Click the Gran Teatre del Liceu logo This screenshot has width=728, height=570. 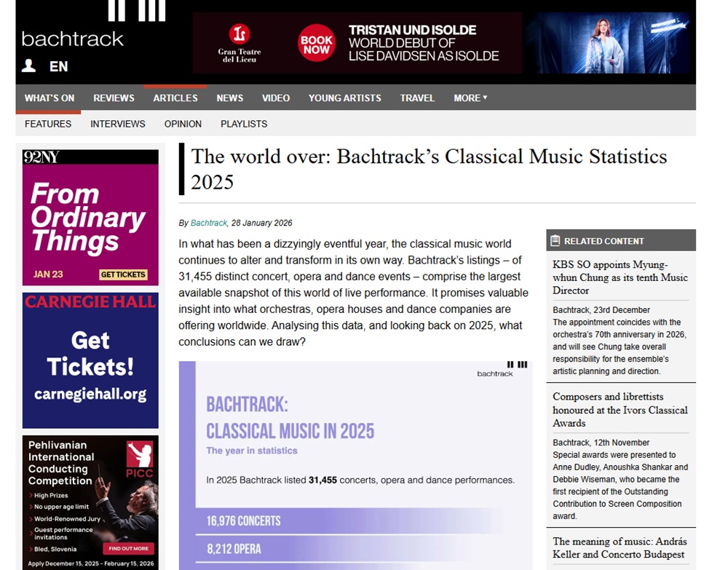point(240,43)
